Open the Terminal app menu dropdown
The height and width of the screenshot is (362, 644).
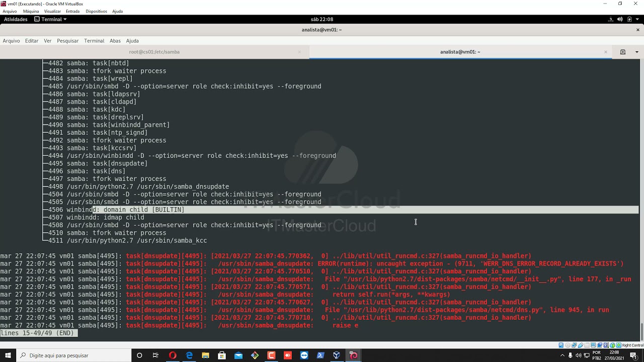(50, 19)
